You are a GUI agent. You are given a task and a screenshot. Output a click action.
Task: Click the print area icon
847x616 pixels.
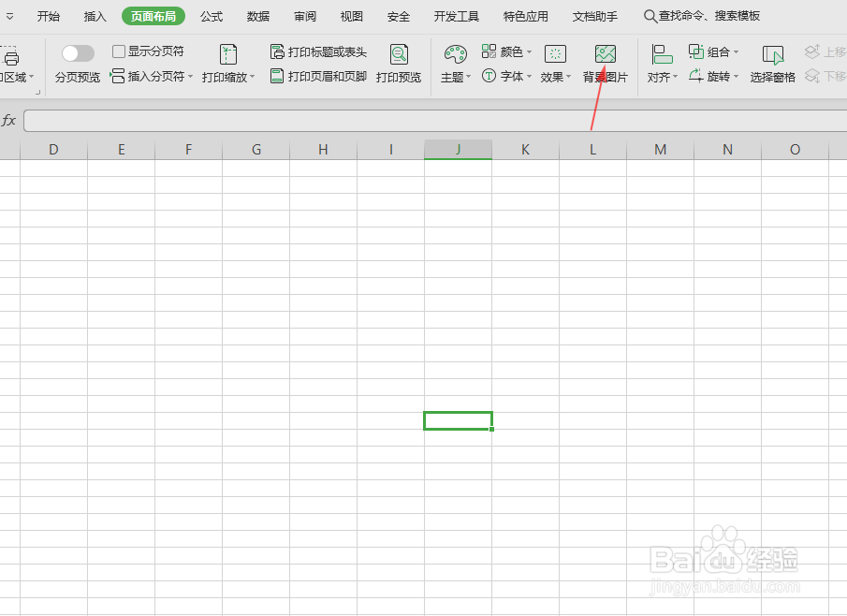11,55
